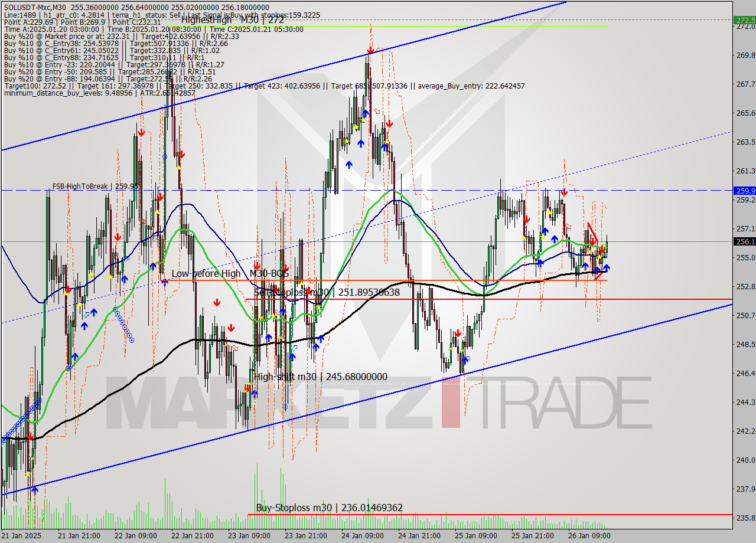Click the 257.1 price axis value
Screen dimensions: 756x543
(x=745, y=229)
